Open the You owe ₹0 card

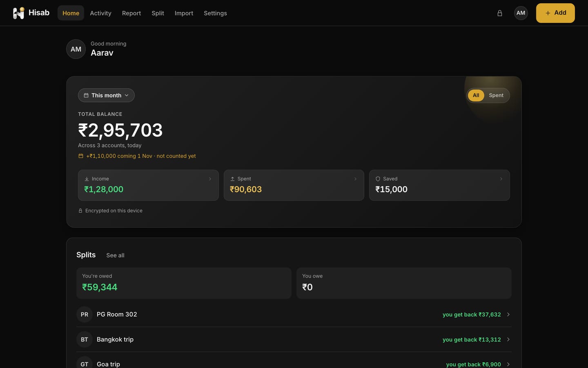coord(404,283)
